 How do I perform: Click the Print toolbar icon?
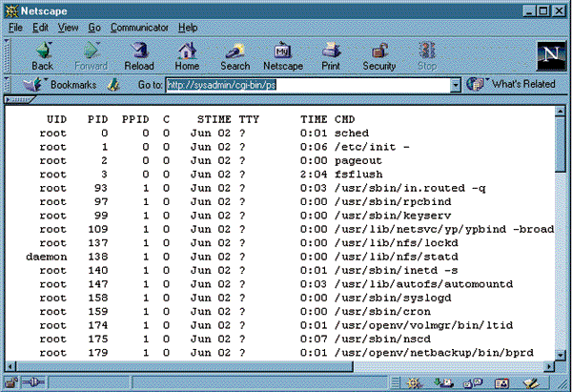330,55
